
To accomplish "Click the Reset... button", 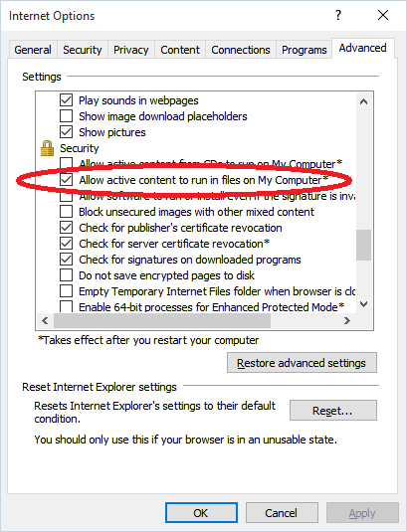I will [332, 411].
